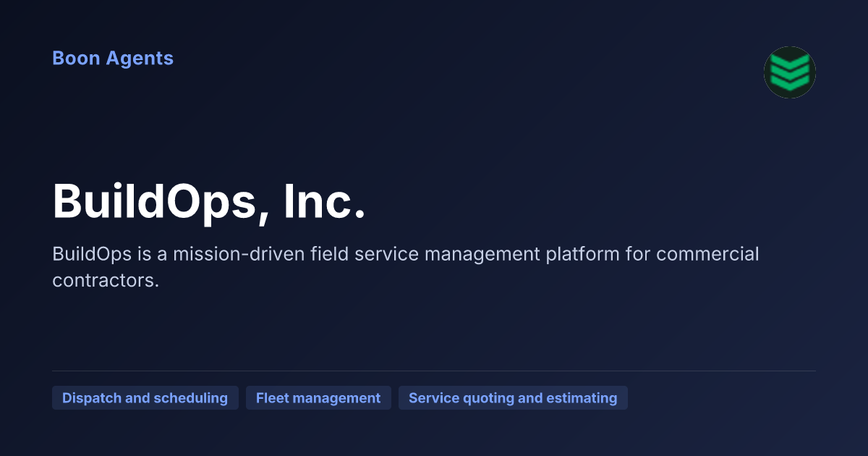The image size is (868, 456).
Task: Select the Fleet management tag
Action: 318,397
